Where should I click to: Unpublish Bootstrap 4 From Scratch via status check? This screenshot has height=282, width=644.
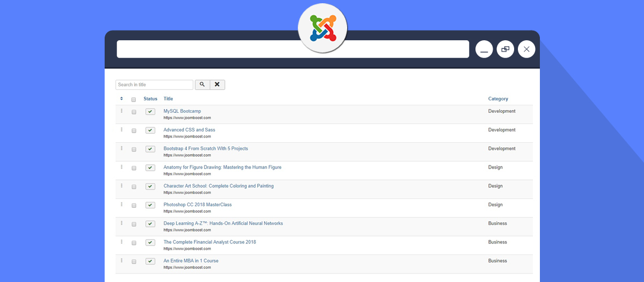150,149
